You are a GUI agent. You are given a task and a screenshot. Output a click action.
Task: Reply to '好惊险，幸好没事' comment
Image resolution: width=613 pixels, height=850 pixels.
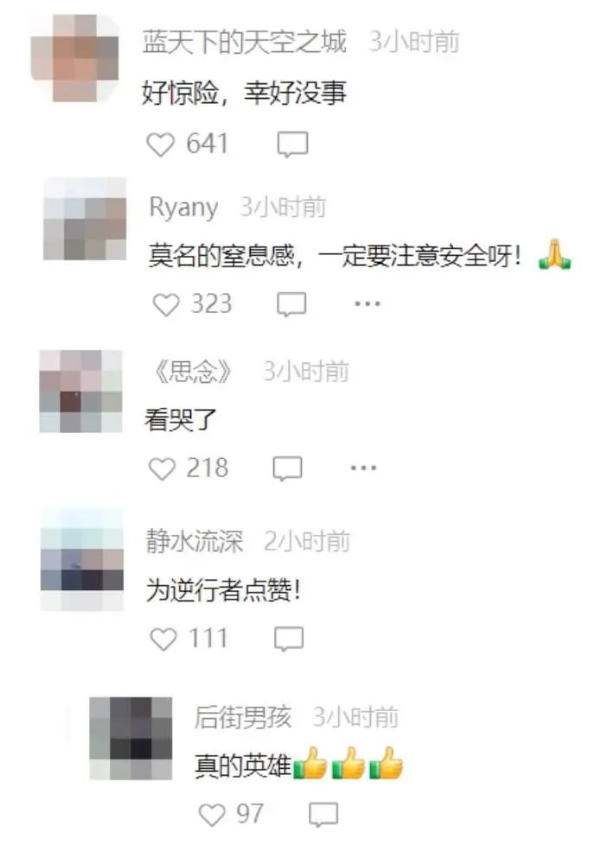[293, 145]
